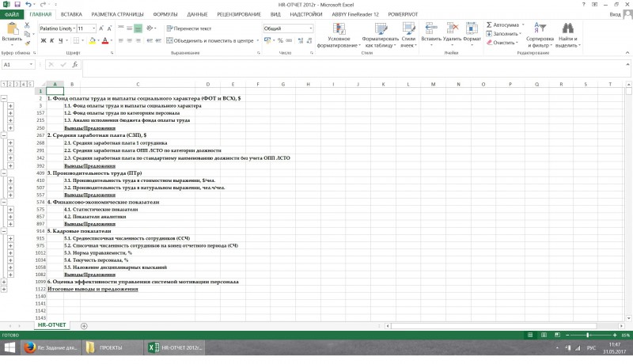Click Fill (Заполнить) button

(503, 33)
